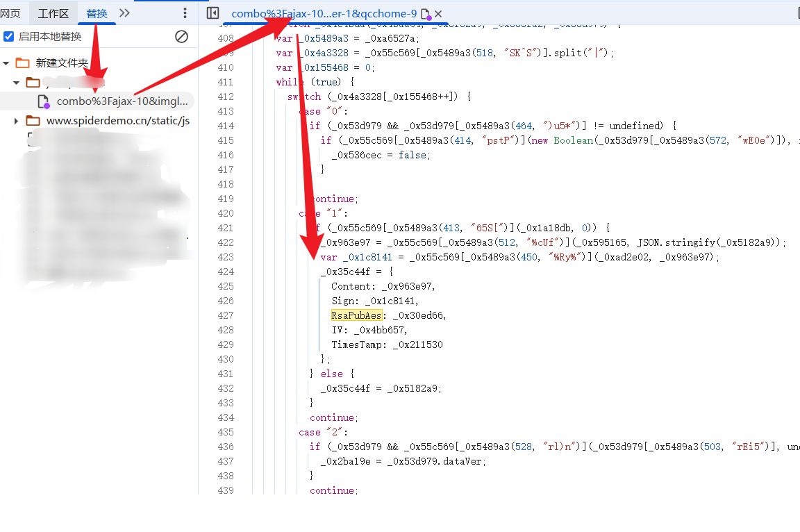The width and height of the screenshot is (800, 532).
Task: Click 'TimesTamp: _0x211530' line
Action: (387, 344)
